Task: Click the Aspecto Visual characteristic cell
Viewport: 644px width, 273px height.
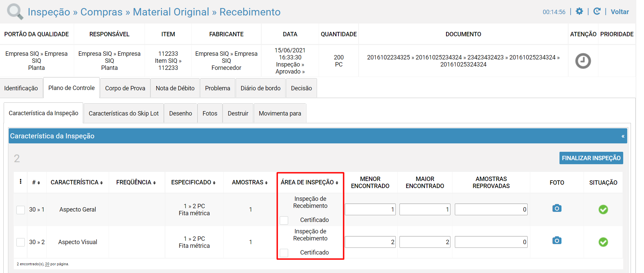Action: [x=77, y=242]
